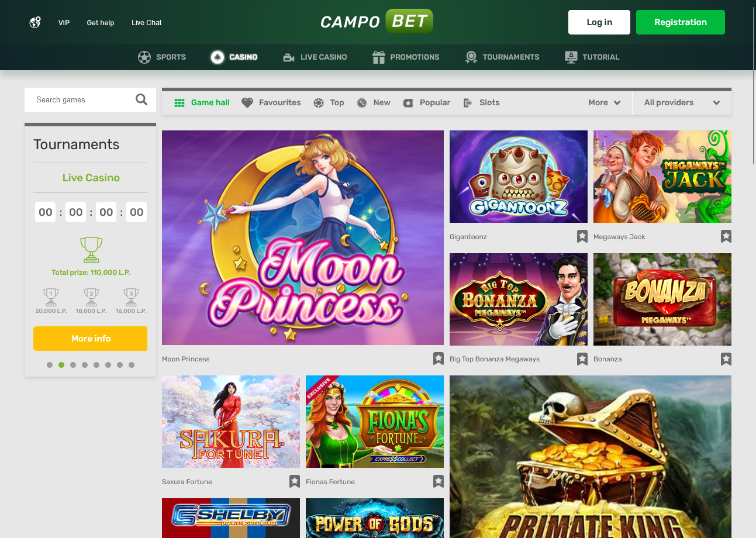756x538 pixels.
Task: Click the second place 18,000 L.P. trophy
Action: coord(91,297)
